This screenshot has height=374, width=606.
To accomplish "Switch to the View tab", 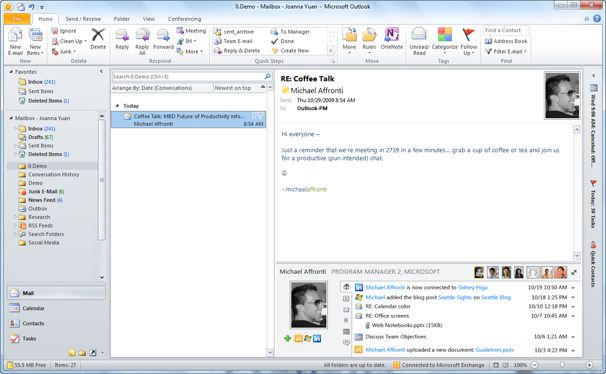I will pyautogui.click(x=149, y=19).
